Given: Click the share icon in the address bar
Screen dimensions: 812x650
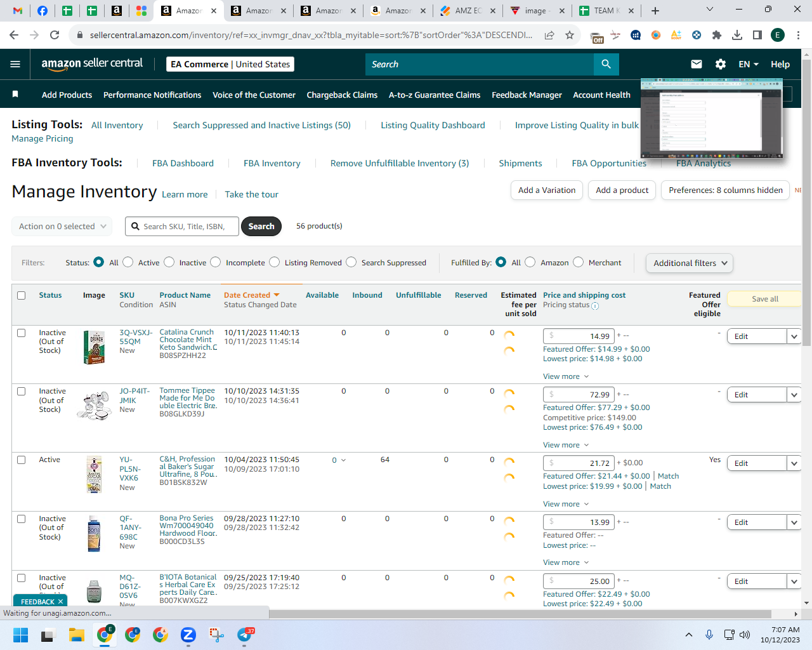Looking at the screenshot, I should [549, 35].
